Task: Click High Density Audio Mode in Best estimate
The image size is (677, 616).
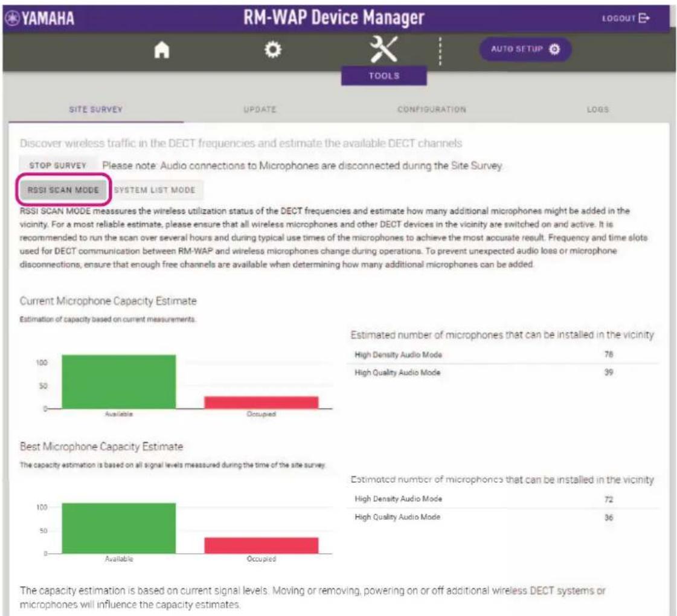Action: point(398,499)
